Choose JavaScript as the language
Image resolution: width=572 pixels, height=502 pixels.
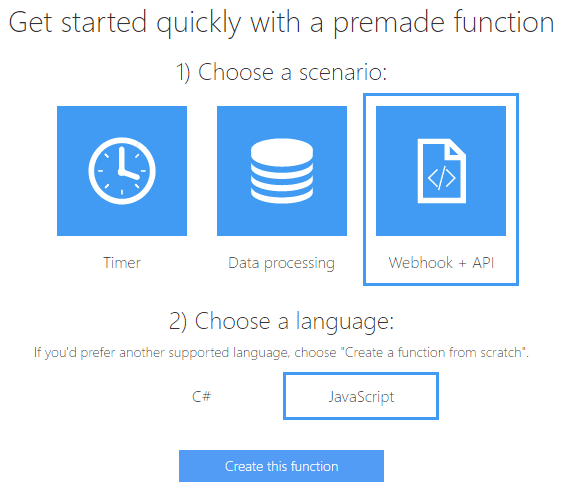(x=361, y=396)
